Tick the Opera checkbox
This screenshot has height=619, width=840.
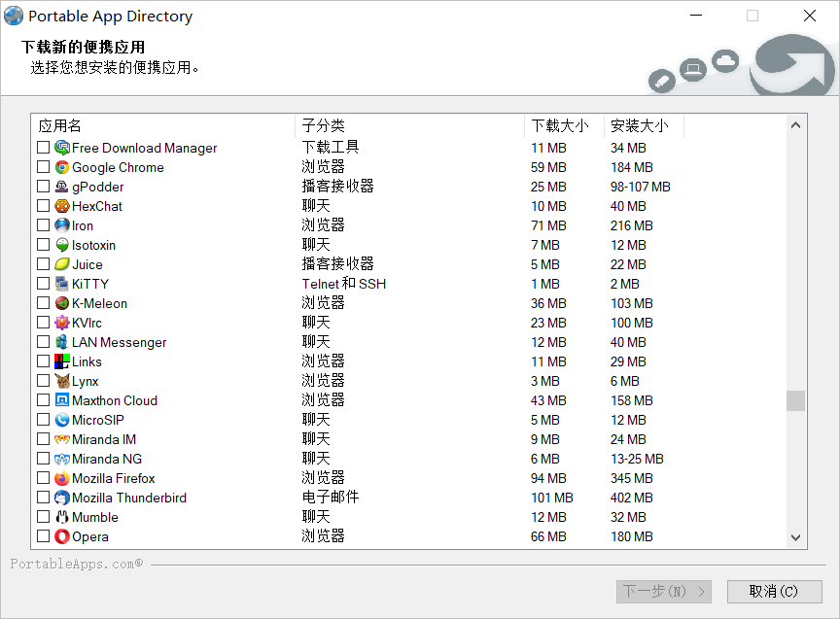(44, 536)
